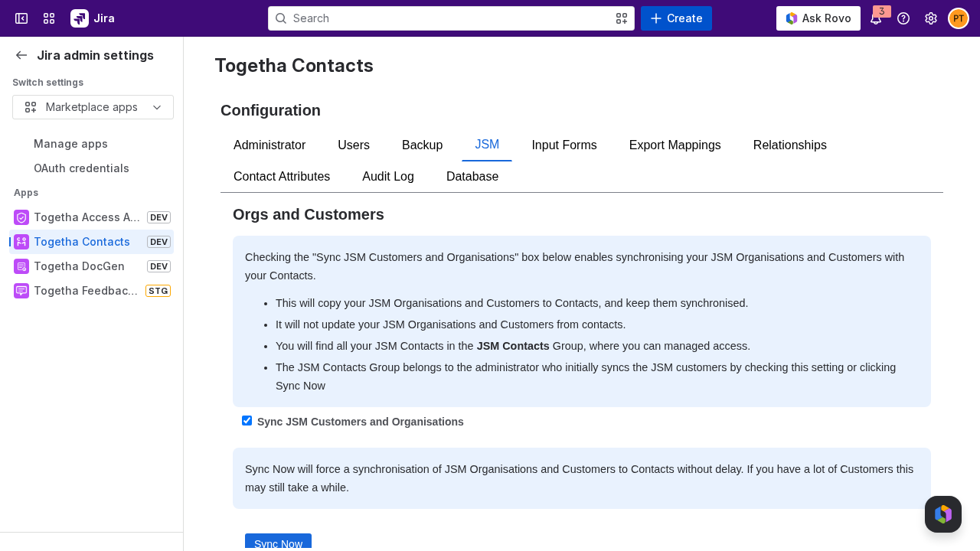This screenshot has height=551, width=980.
Task: Click the Create button
Action: (676, 18)
